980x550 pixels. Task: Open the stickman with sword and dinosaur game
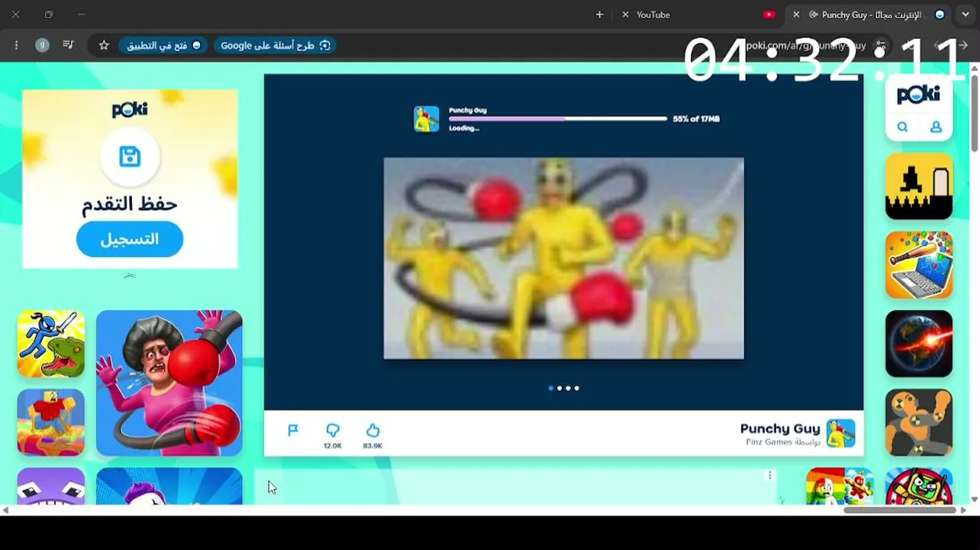pos(51,344)
